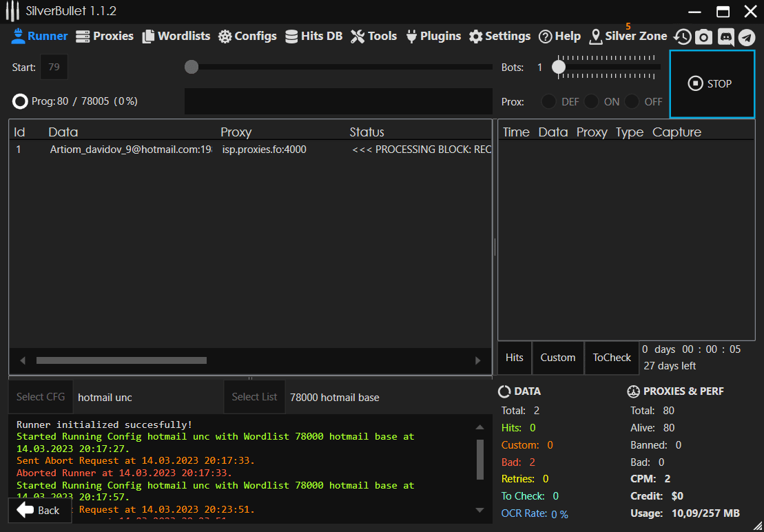This screenshot has height=532, width=764.
Task: Select the DEF proxy mode radio
Action: (x=548, y=102)
